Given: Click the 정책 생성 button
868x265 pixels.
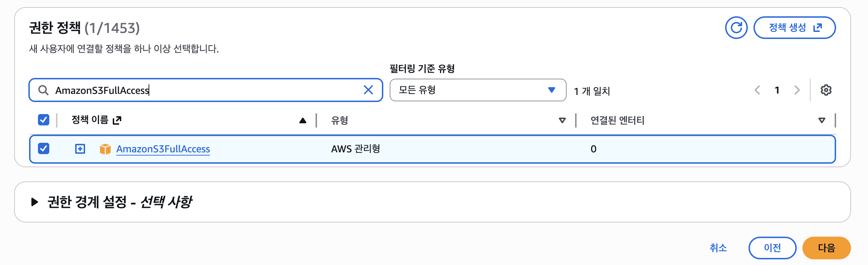Looking at the screenshot, I should point(795,28).
